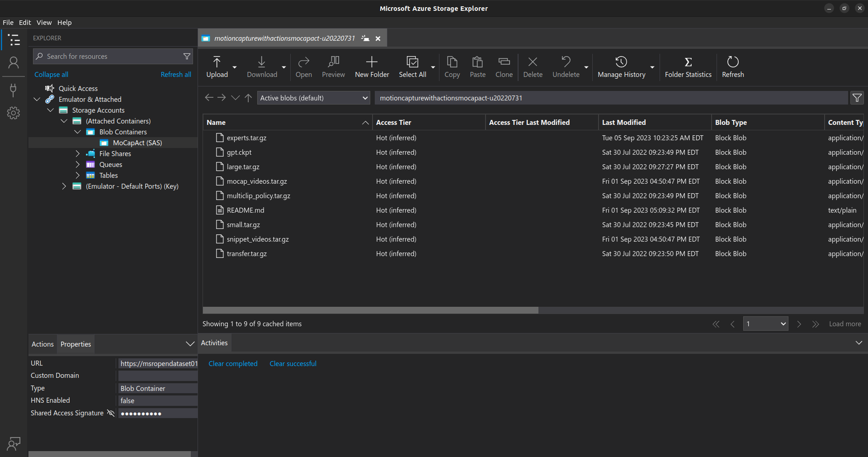Create a New Folder

click(x=372, y=67)
